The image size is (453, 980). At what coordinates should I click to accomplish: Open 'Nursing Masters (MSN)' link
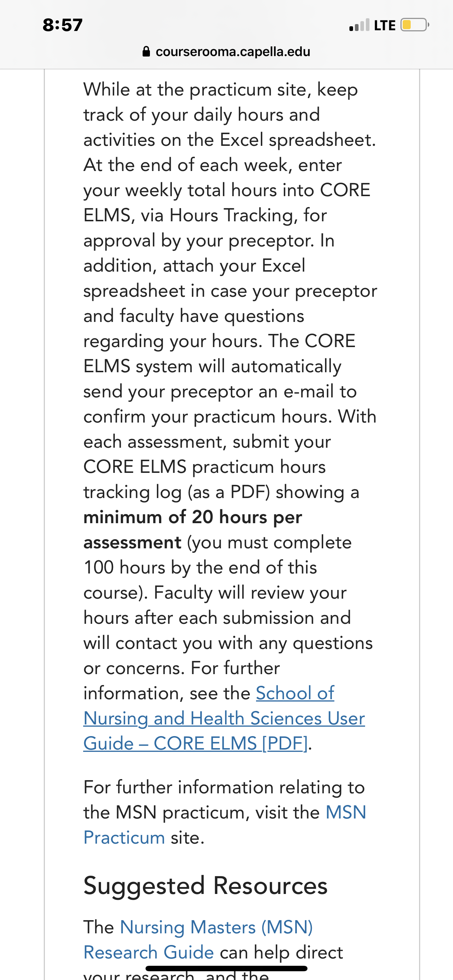click(216, 927)
